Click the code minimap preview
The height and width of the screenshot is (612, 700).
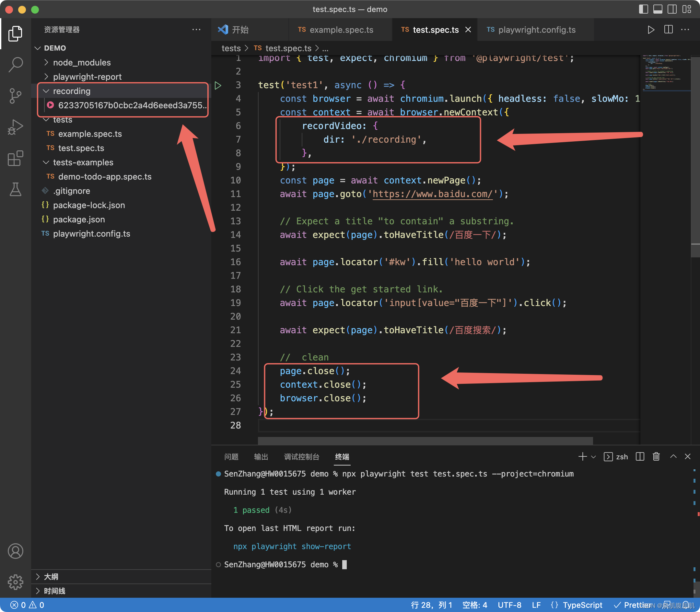(x=666, y=74)
